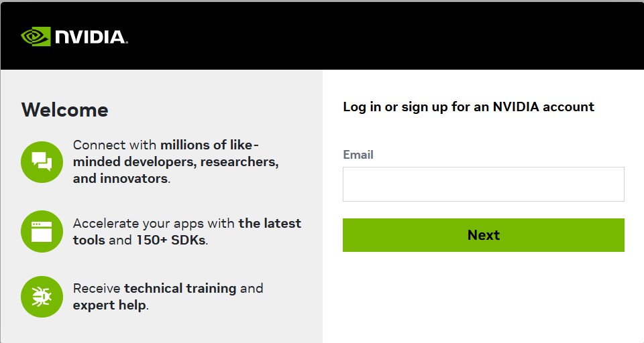Click 'the latest' bold text

click(x=270, y=223)
